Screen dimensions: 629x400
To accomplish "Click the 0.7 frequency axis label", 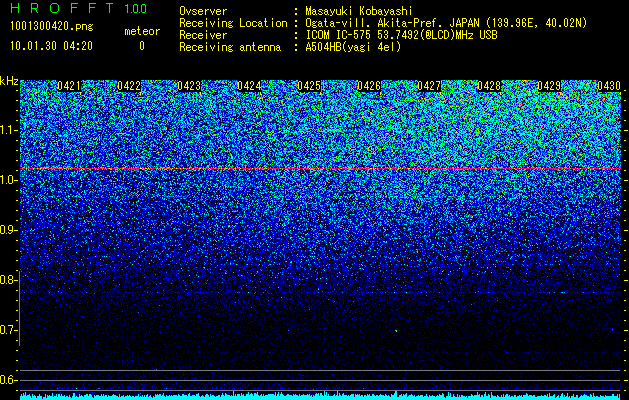I will [x=7, y=330].
